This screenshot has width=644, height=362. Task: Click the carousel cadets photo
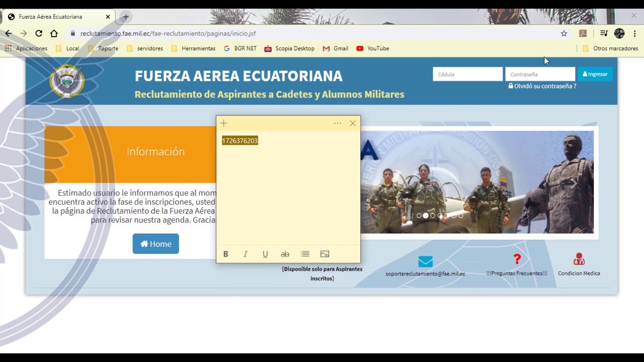click(x=477, y=182)
